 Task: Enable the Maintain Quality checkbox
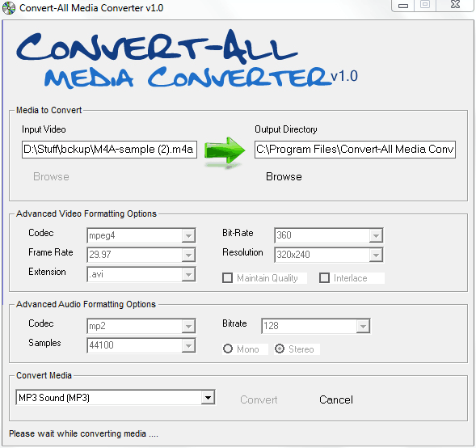tap(227, 278)
